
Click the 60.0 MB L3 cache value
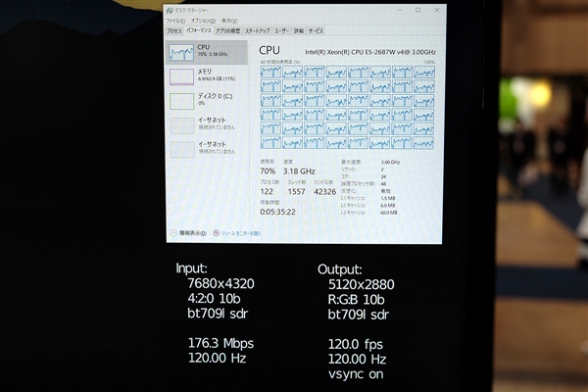(389, 213)
